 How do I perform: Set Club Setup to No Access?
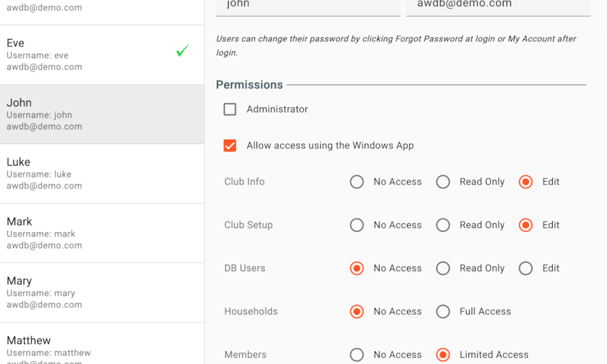tap(357, 225)
